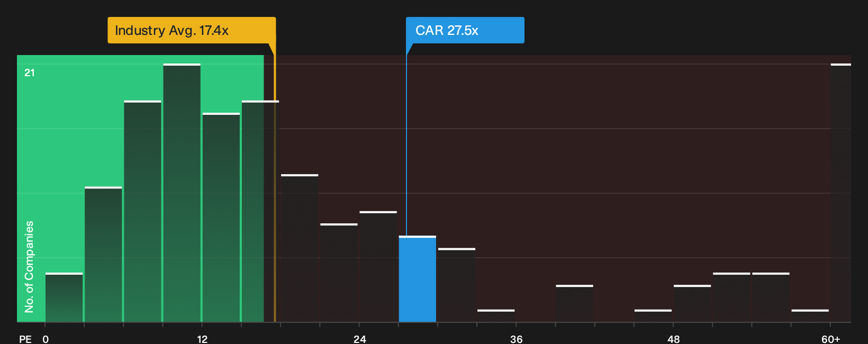Click the CAR 27.5x label

(x=465, y=30)
